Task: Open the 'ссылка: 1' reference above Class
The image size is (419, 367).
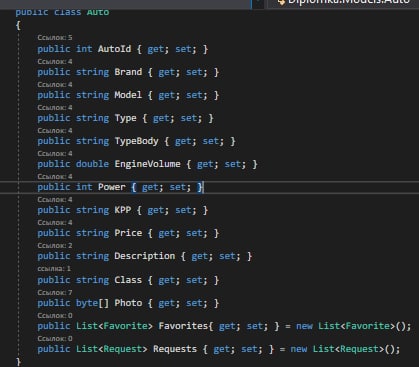Action: pos(54,268)
